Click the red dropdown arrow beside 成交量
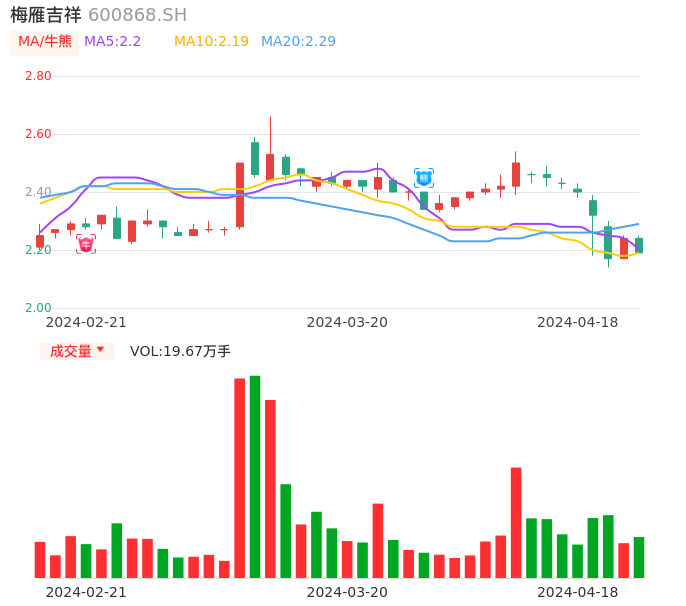The height and width of the screenshot is (606, 686). [x=100, y=350]
